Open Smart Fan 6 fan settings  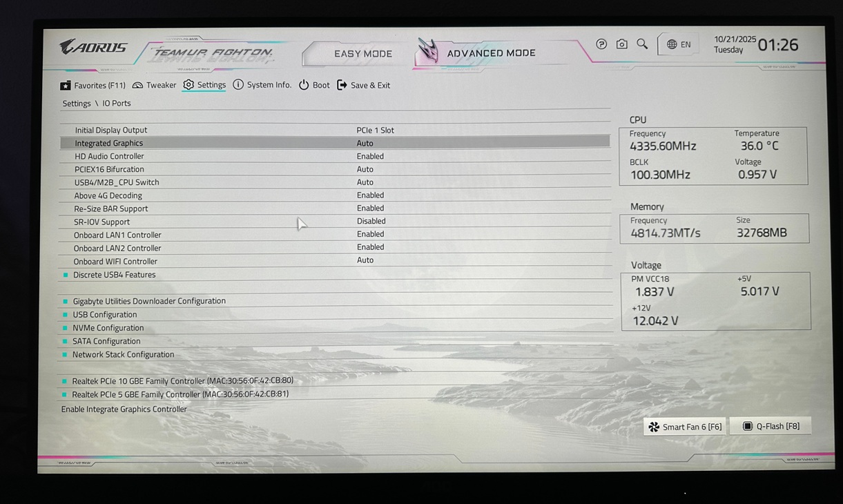(685, 427)
